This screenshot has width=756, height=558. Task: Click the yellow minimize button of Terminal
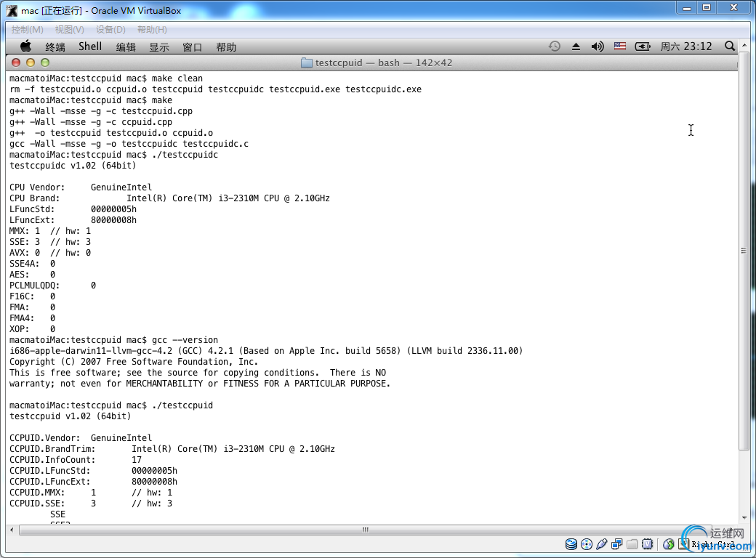[x=31, y=62]
